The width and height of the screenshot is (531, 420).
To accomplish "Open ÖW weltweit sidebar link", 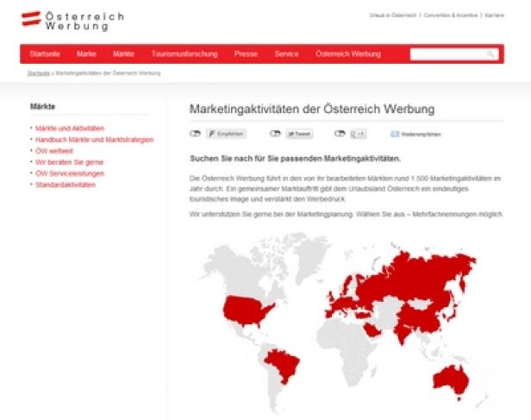I will 54,151.
